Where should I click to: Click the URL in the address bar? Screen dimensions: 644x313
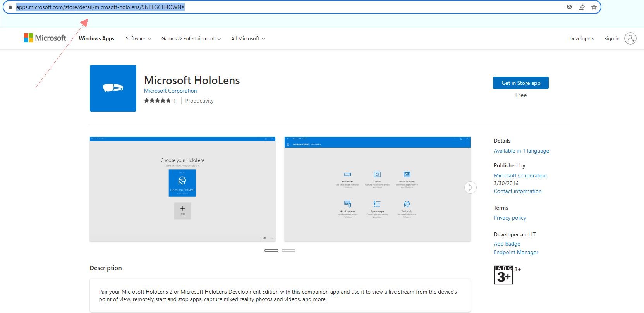100,7
